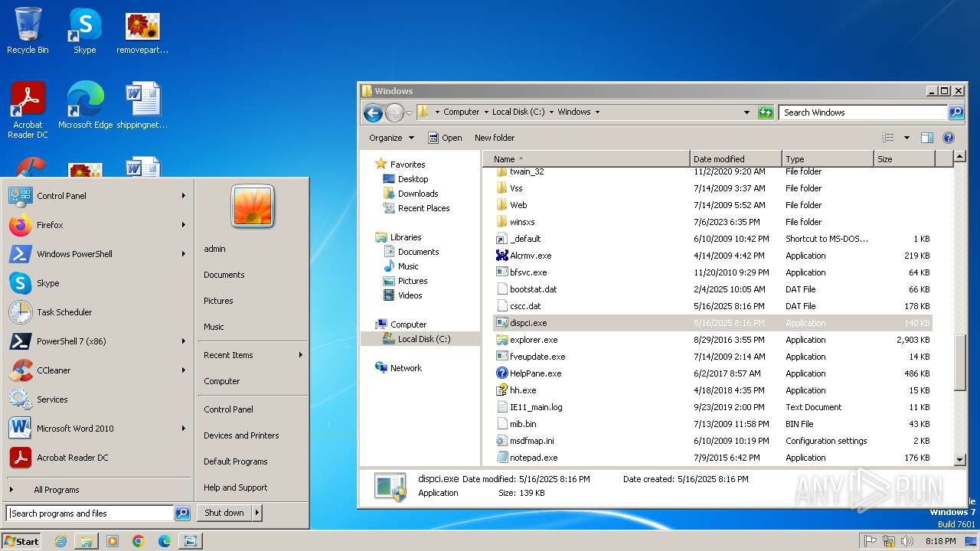The height and width of the screenshot is (551, 980).
Task: Open Skype from Start menu
Action: 97,283
